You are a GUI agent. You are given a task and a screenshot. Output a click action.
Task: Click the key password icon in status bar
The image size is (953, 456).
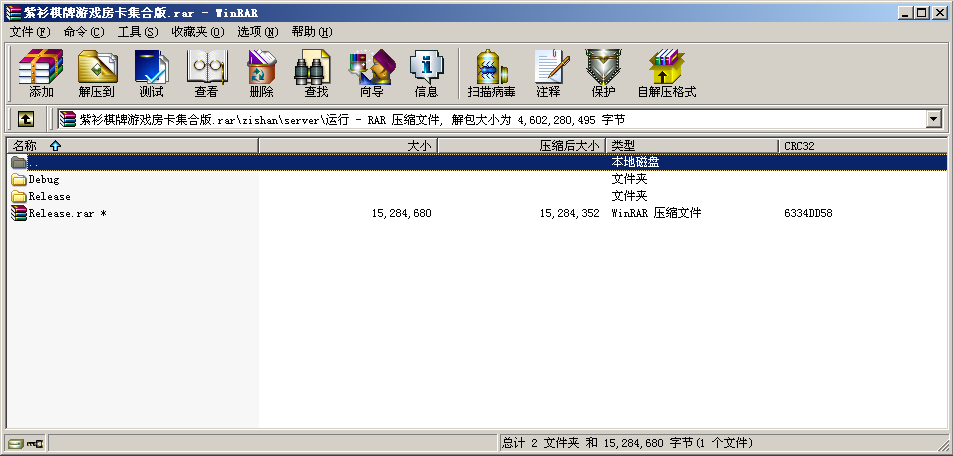[x=35, y=443]
